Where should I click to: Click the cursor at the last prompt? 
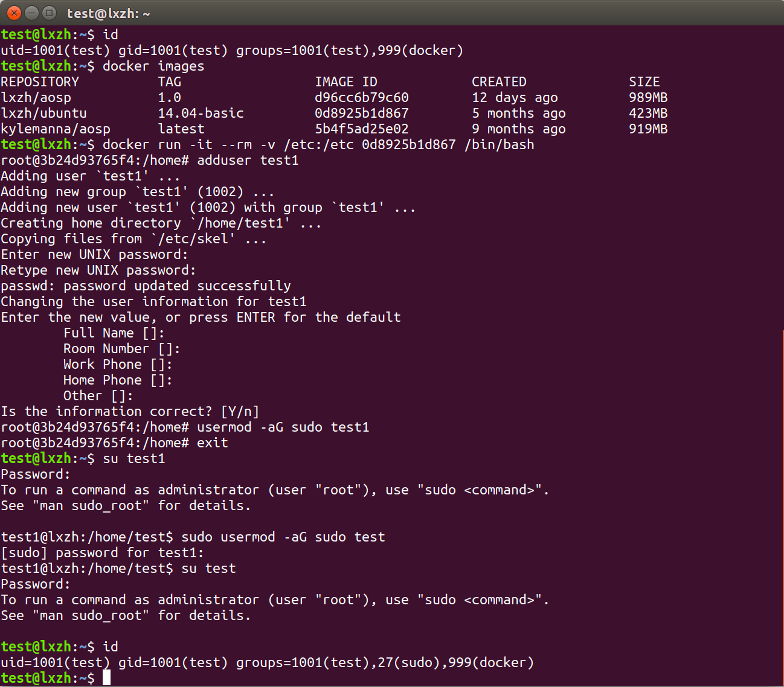(x=106, y=678)
